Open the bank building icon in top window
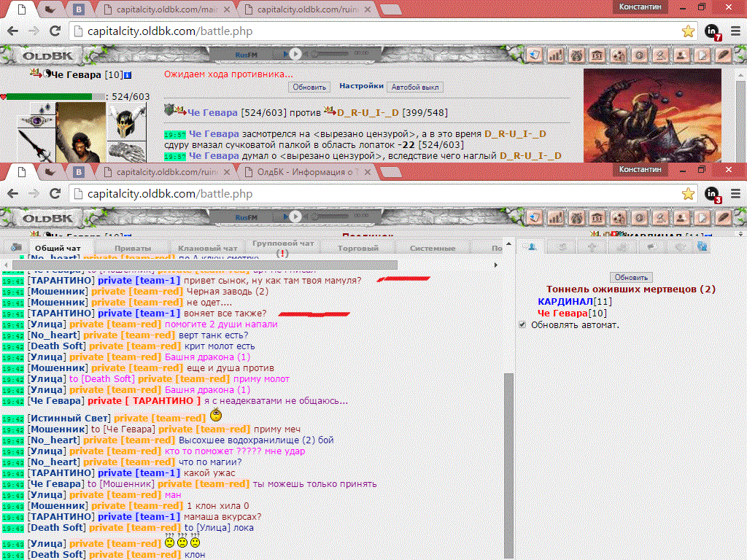 pos(597,55)
